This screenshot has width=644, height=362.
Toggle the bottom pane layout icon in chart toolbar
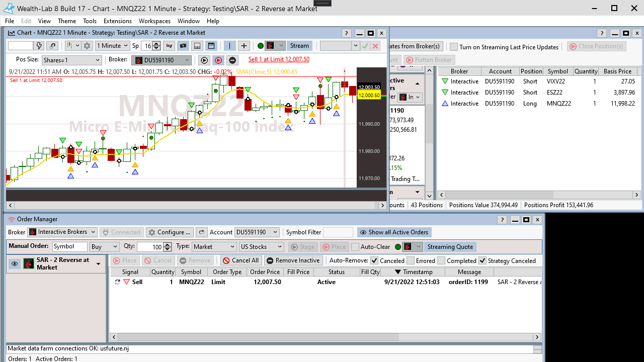click(x=197, y=46)
